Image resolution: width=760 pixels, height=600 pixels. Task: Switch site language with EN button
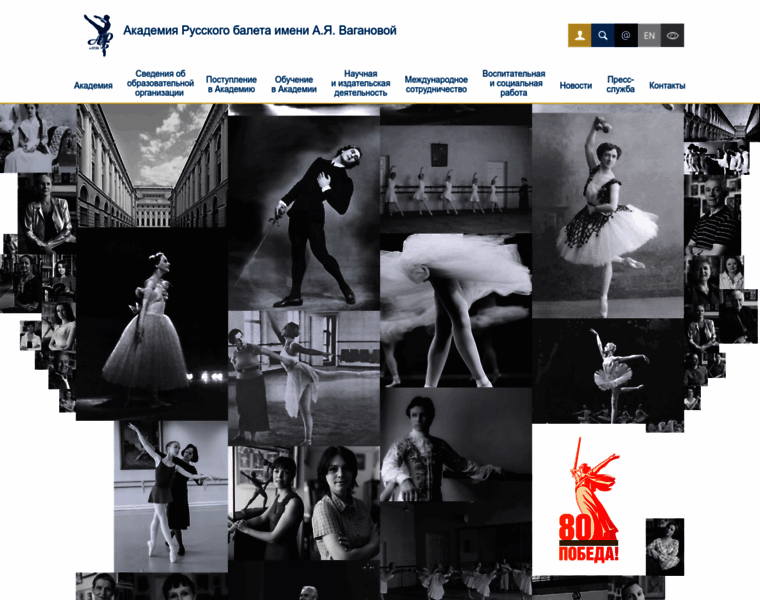tap(649, 35)
